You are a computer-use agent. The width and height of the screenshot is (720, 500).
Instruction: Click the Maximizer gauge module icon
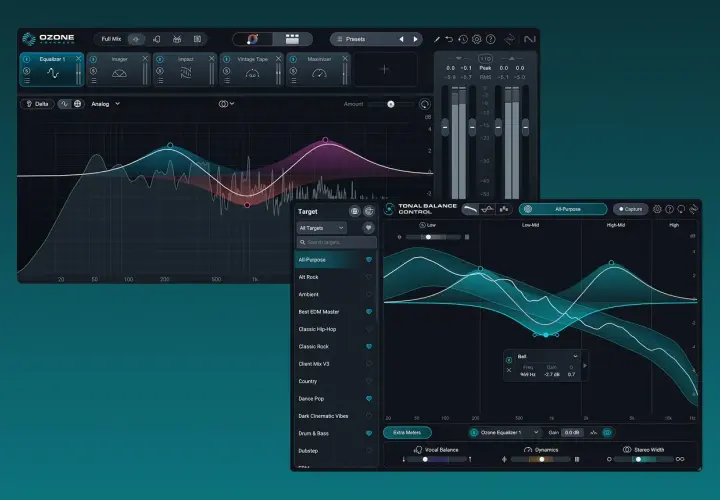pos(319,73)
